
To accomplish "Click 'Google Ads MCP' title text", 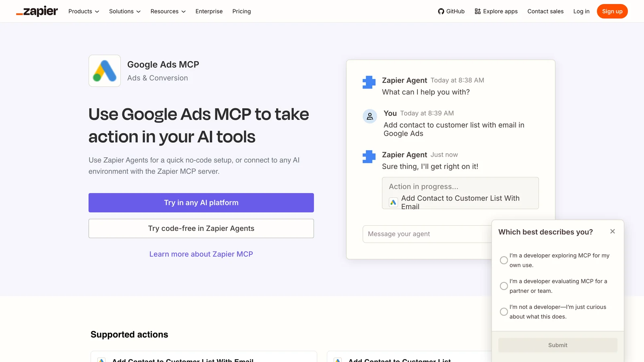I will click(x=163, y=65).
